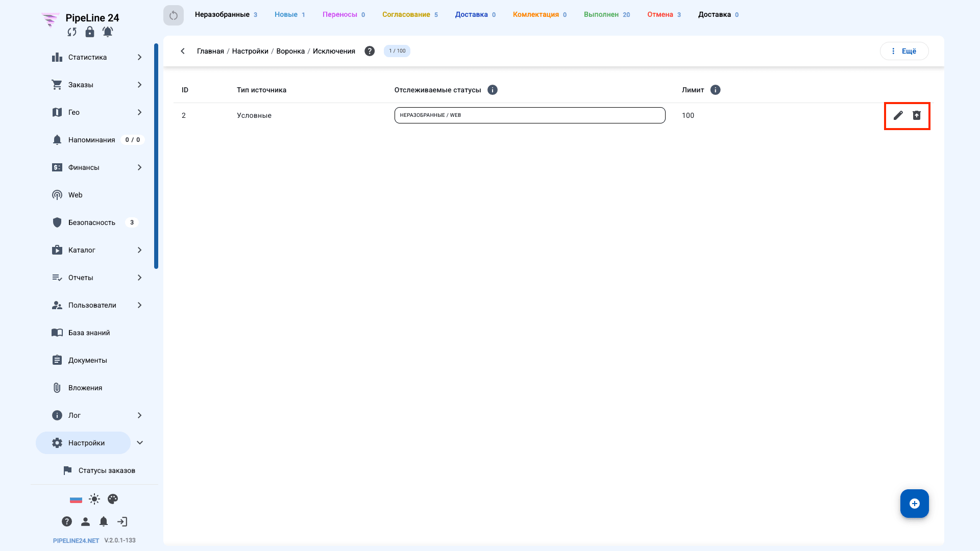Collapse the Настройки menu chevron
Screen dimensions: 980x551
tap(140, 443)
